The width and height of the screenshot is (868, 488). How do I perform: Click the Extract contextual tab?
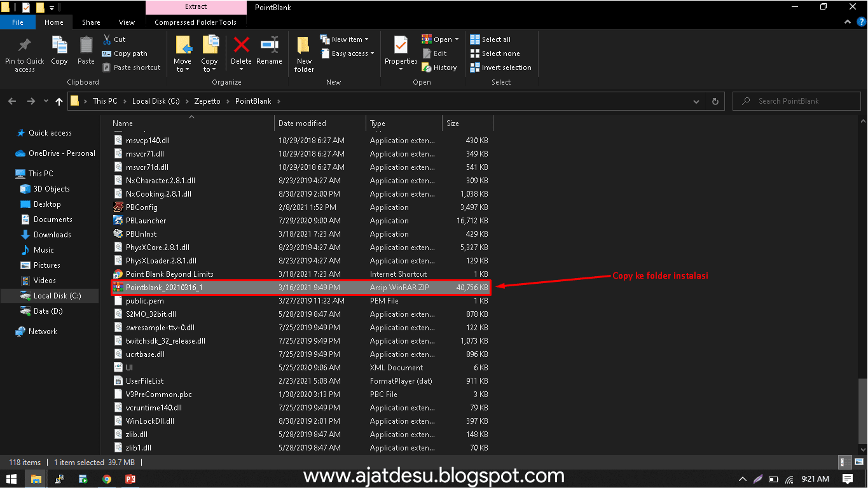[196, 7]
